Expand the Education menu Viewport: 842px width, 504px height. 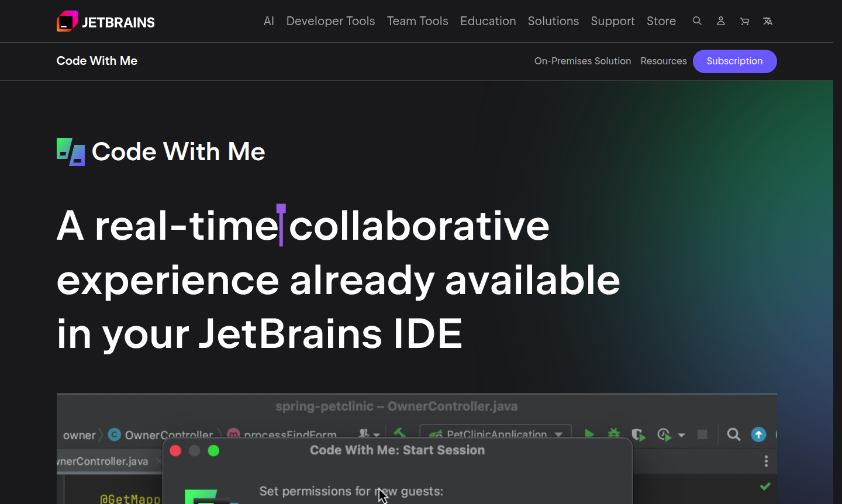pos(488,21)
